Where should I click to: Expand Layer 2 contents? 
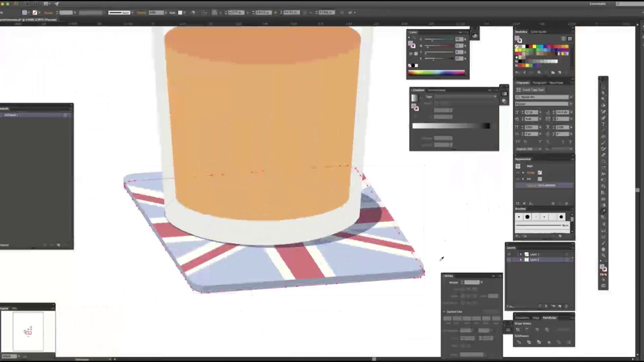click(x=521, y=260)
